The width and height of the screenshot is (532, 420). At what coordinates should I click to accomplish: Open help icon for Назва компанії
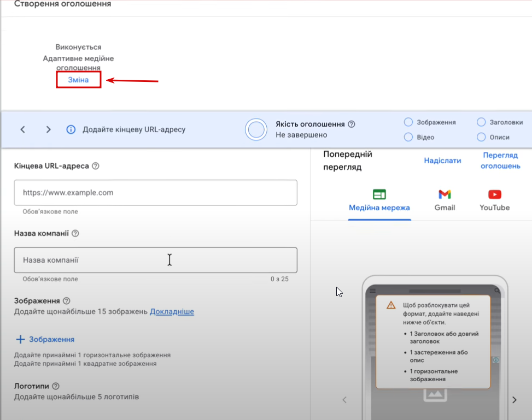[x=75, y=233]
